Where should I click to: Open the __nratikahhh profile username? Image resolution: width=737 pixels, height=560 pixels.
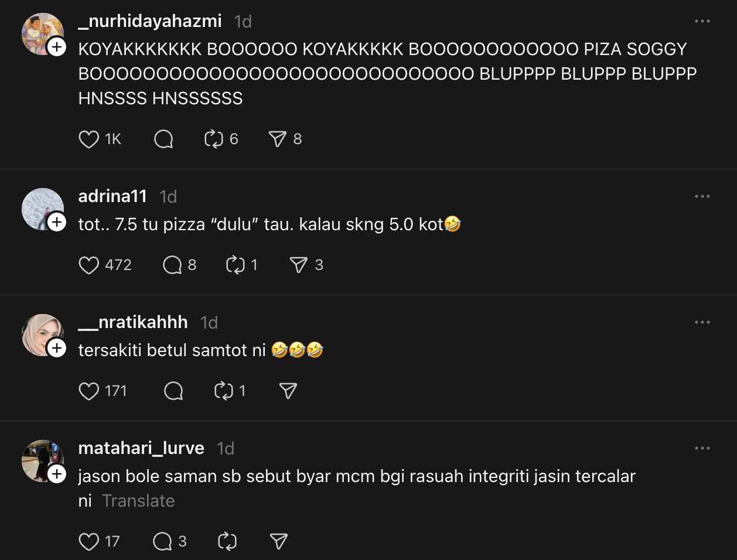(133, 322)
